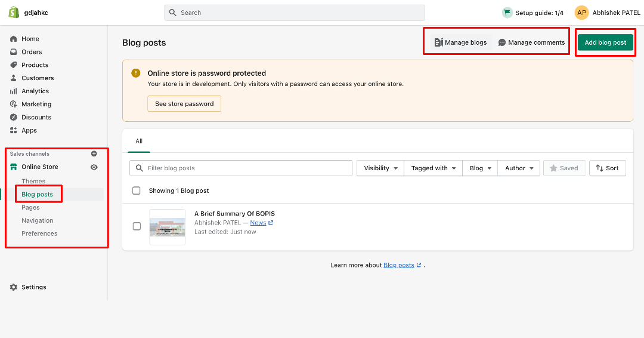The width and height of the screenshot is (644, 338).
Task: Open Discounts section
Action: [36, 117]
